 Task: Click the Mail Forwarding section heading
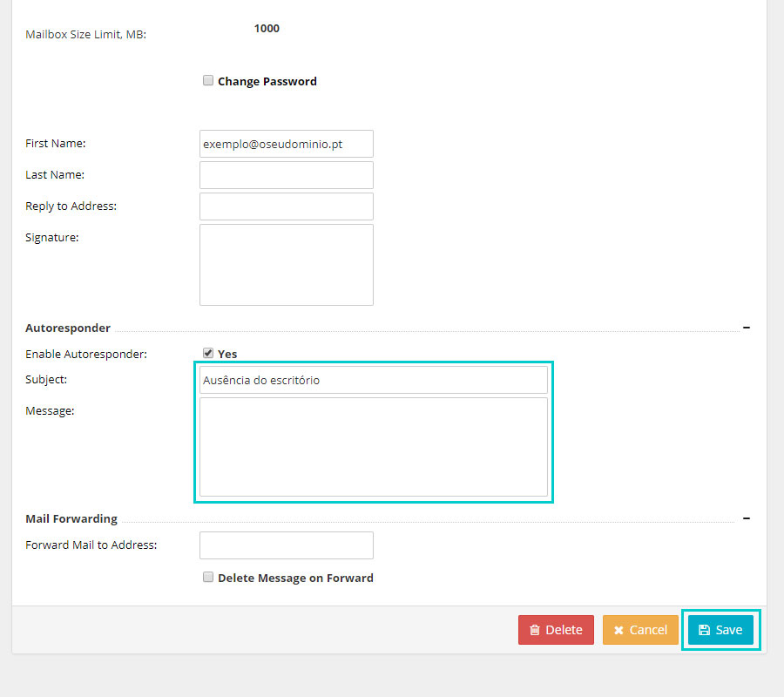click(71, 519)
